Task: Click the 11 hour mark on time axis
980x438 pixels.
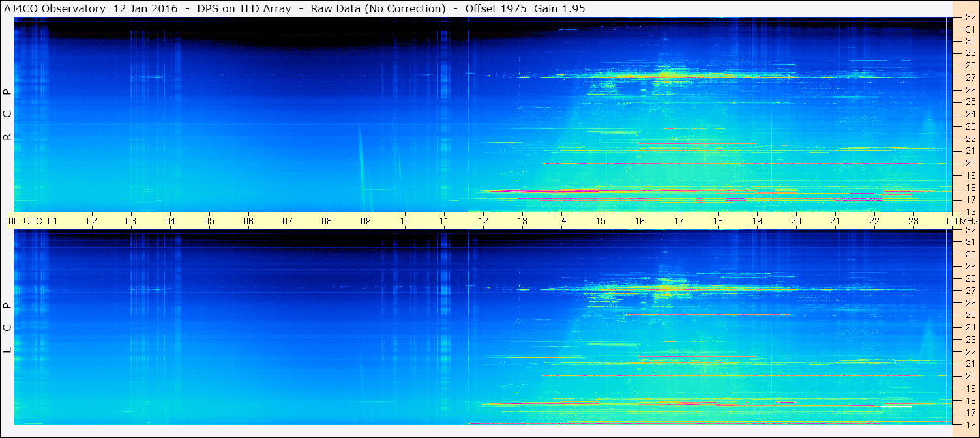Action: 444,221
